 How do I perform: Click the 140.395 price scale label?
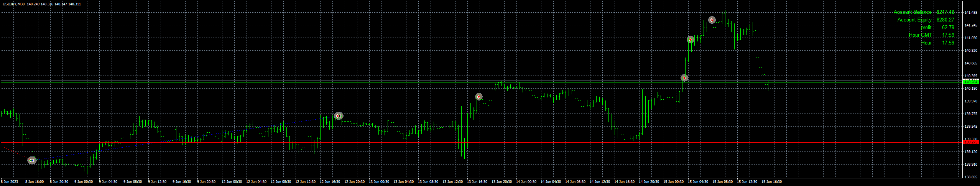(x=970, y=76)
